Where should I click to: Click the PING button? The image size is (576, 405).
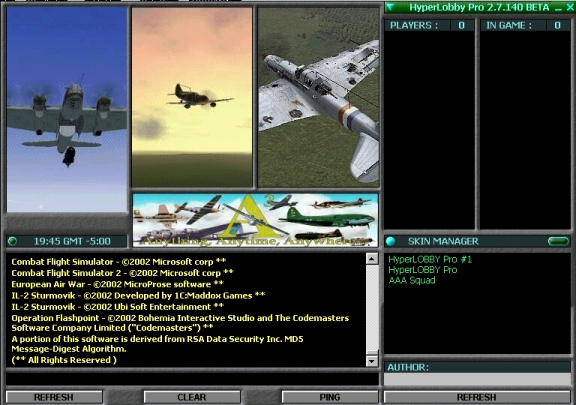tap(330, 397)
